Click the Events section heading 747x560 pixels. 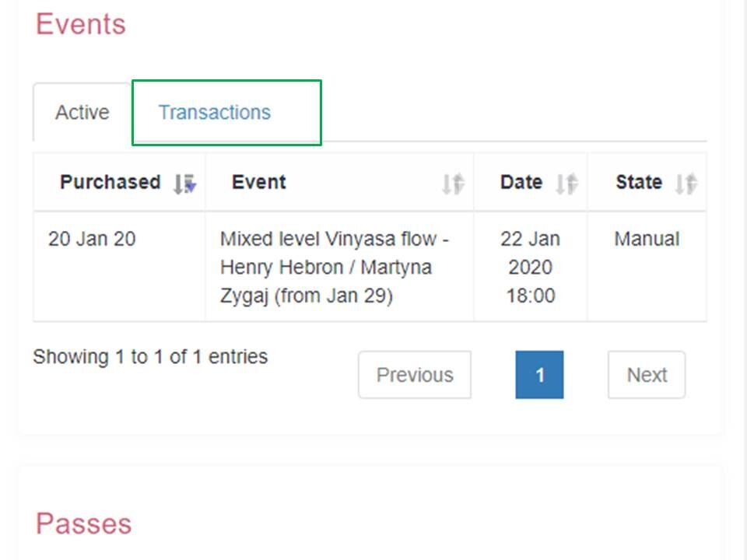[82, 24]
